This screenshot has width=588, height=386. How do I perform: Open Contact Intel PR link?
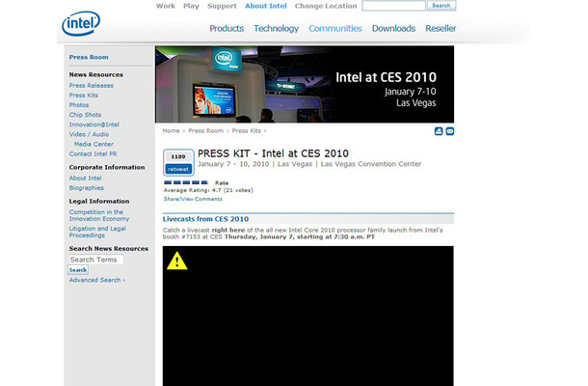93,154
